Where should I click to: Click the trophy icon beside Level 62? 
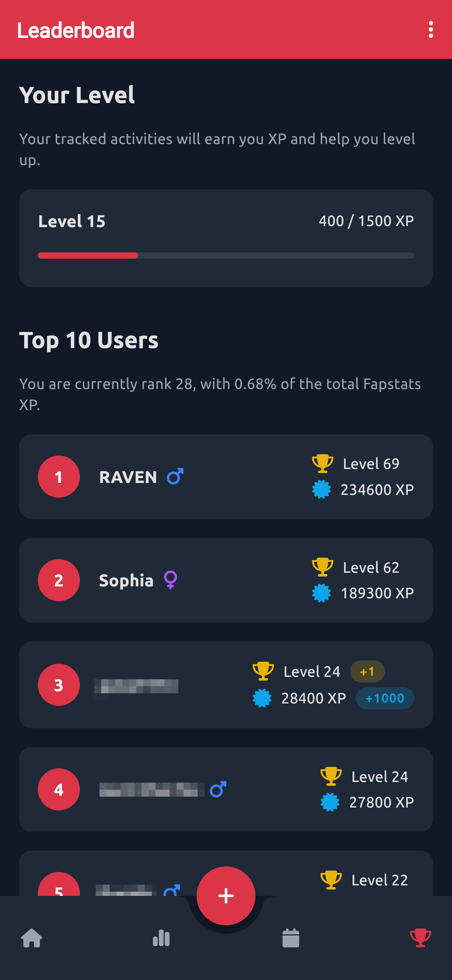point(322,567)
